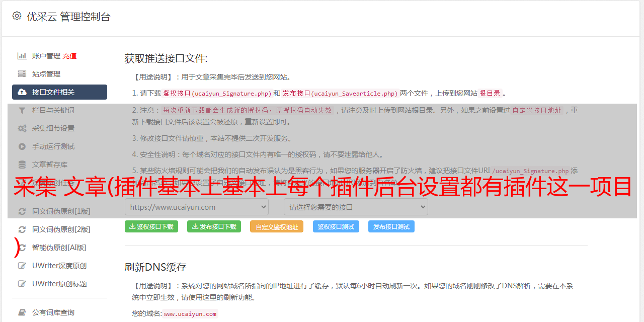Viewport: 644px width, 322px height.
Task: Open the https://www.ucaiyun.com domain dropdown
Action: click(x=197, y=207)
